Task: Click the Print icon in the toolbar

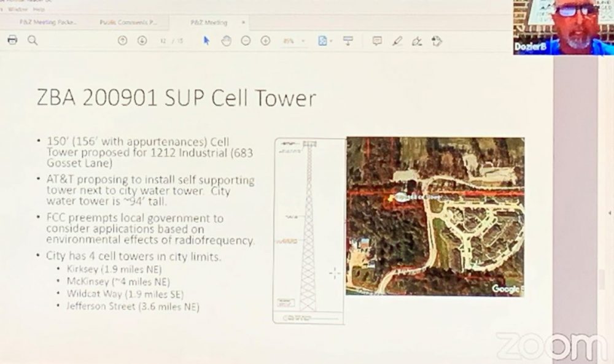Action: point(12,40)
